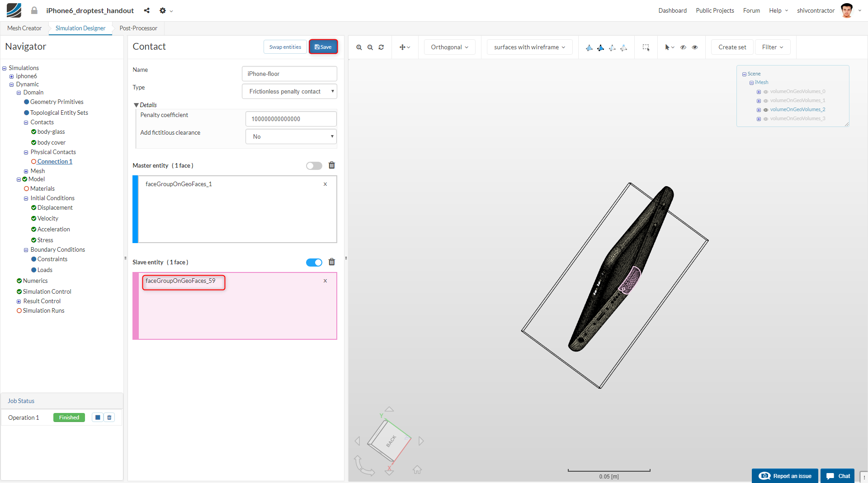Click the zoom in magnifier icon
Image resolution: width=868 pixels, height=483 pixels.
point(359,47)
